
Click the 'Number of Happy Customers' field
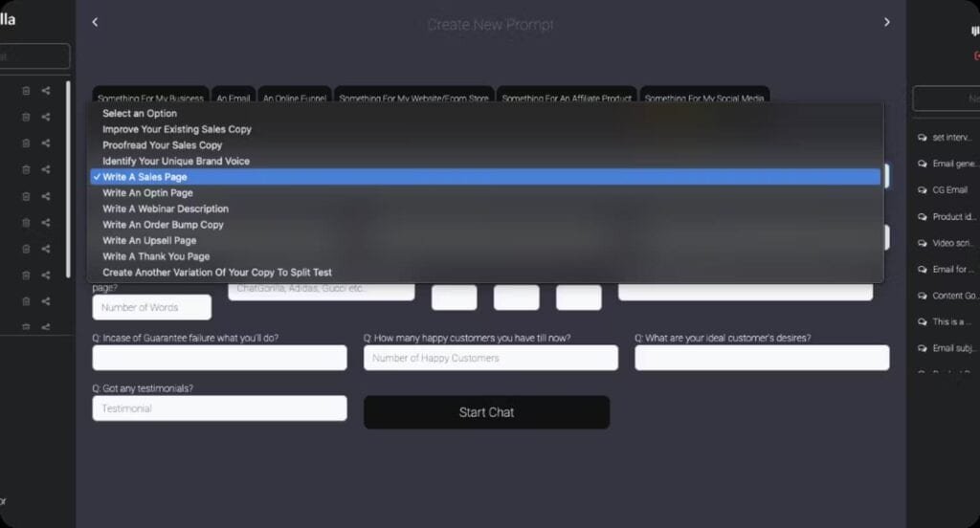click(491, 358)
